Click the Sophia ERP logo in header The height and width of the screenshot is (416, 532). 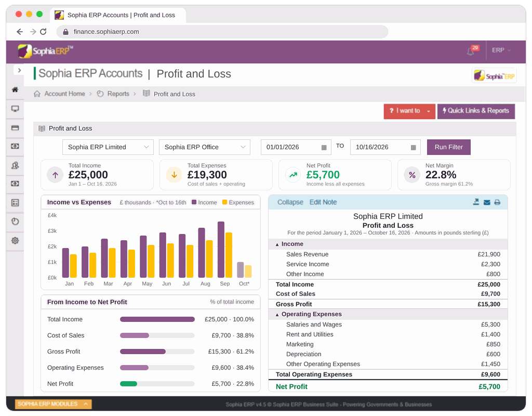[46, 51]
